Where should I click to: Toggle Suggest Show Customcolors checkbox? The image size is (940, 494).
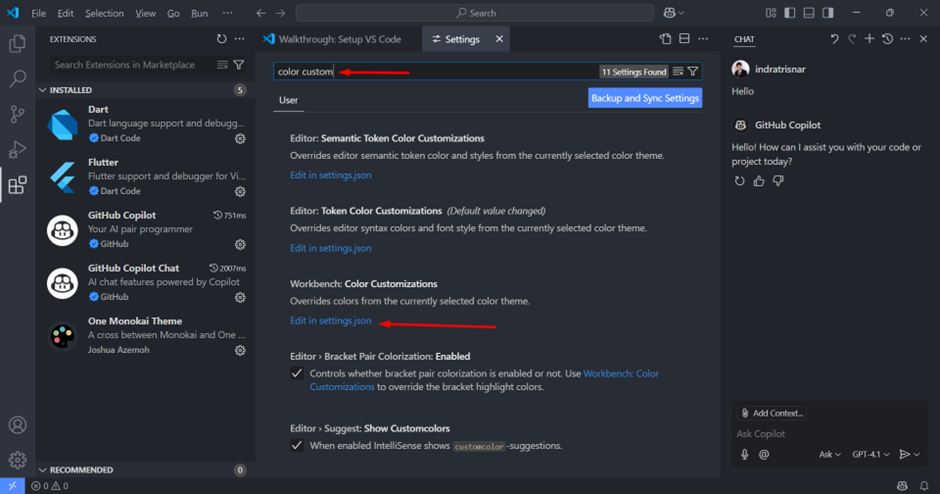point(297,445)
